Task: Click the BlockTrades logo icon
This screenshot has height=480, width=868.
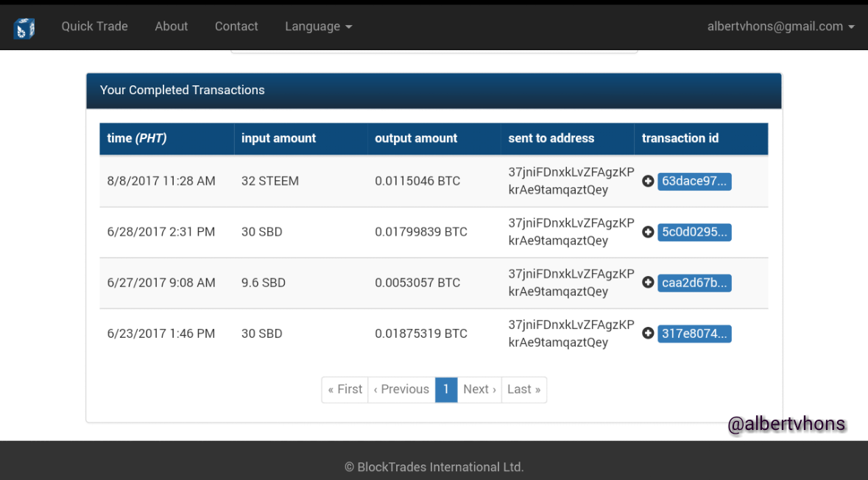Action: [x=24, y=28]
